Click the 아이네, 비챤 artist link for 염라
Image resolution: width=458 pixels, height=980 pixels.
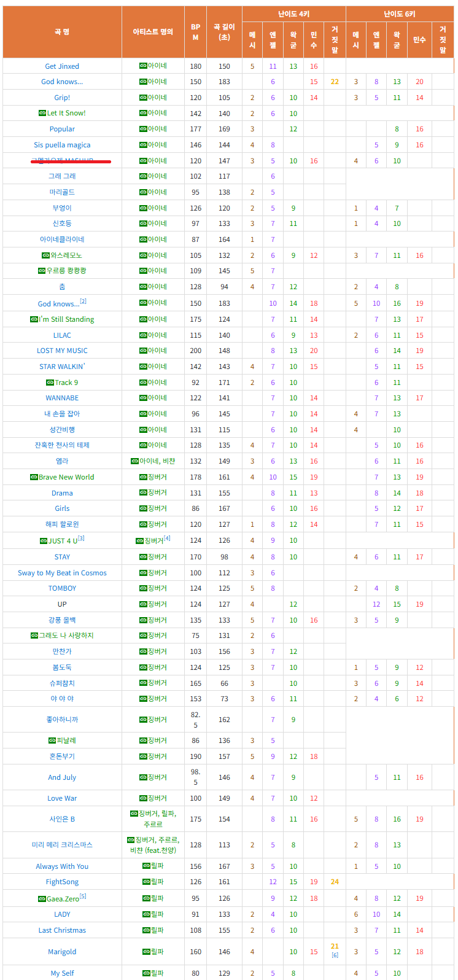[x=157, y=461]
